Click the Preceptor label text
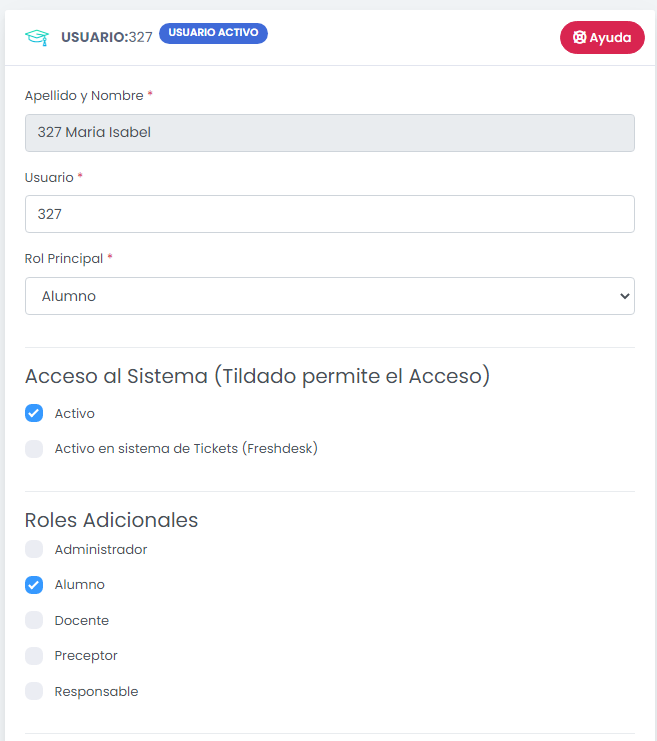Image resolution: width=657 pixels, height=741 pixels. click(x=86, y=656)
